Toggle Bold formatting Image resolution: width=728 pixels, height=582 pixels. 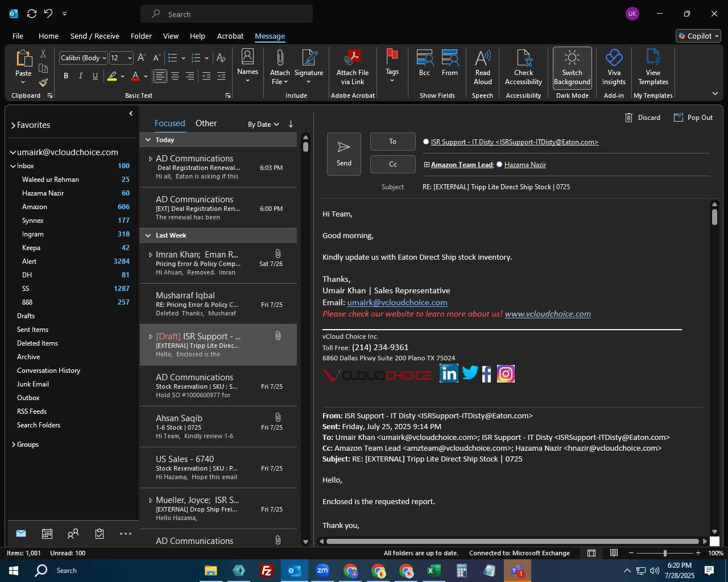point(66,76)
